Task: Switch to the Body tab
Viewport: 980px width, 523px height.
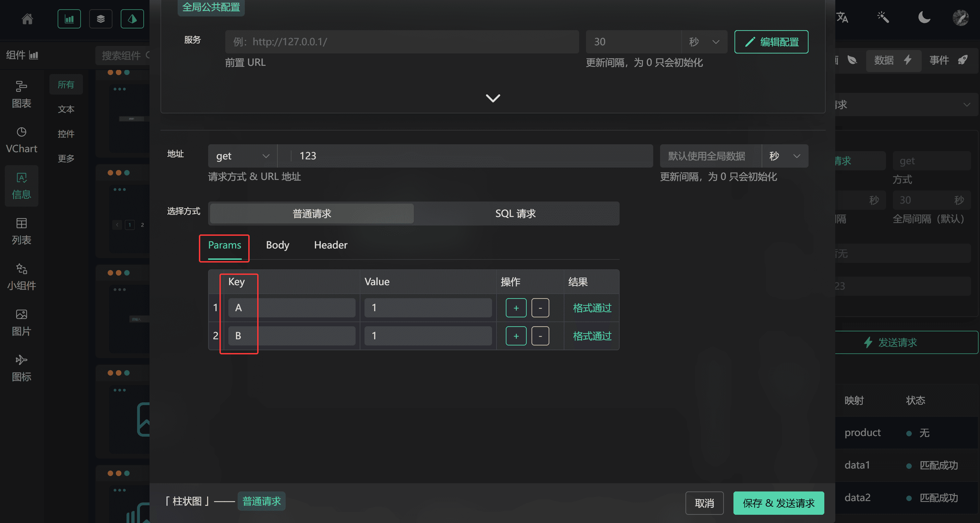Action: (x=277, y=245)
